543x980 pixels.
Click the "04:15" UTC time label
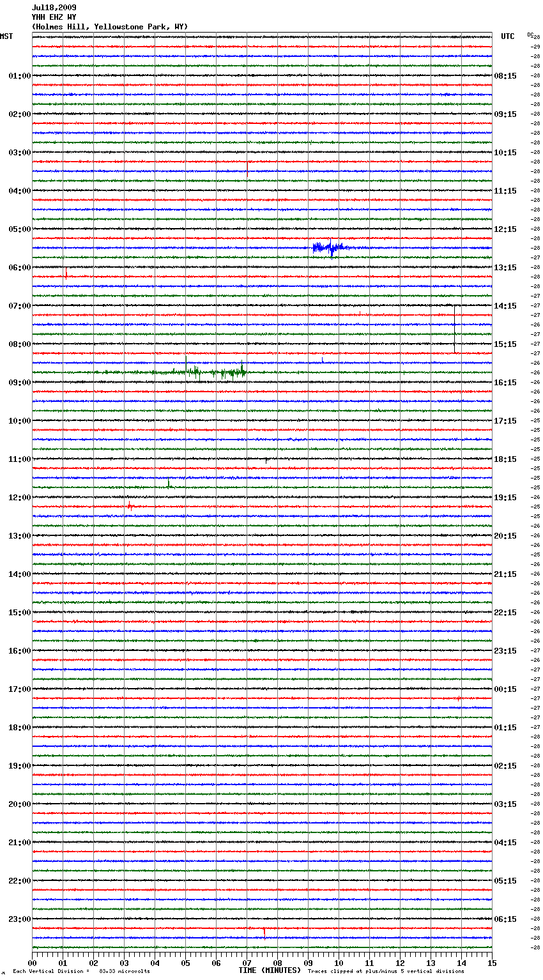(x=505, y=843)
